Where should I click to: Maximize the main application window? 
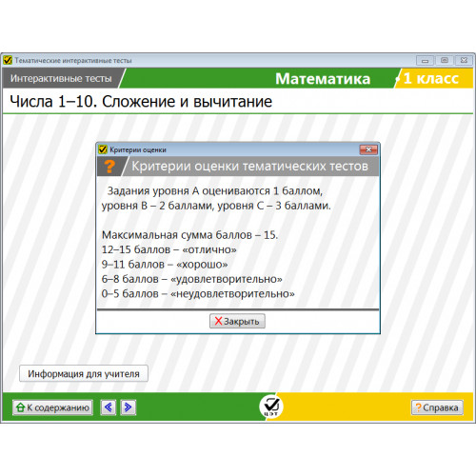click(445, 60)
